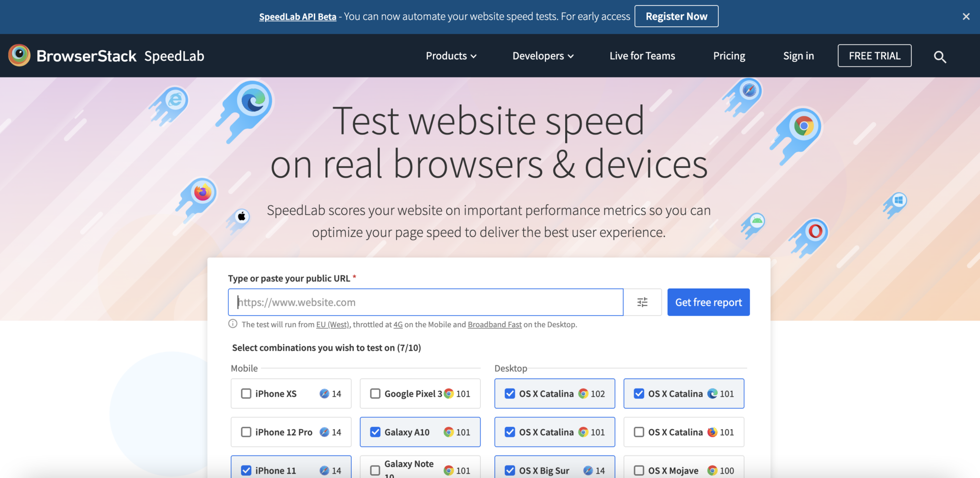Start a FREE TRIAL
The image size is (980, 478).
tap(874, 56)
